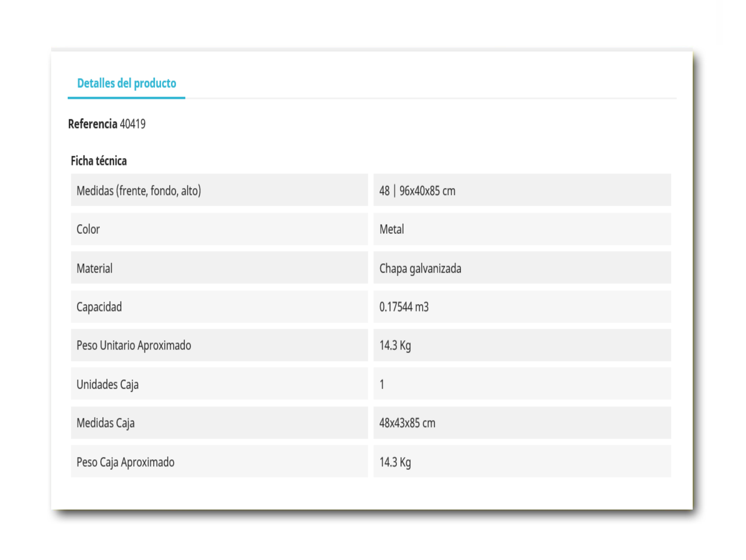
Task: Click the Unidades Caja label cell
Action: (219, 384)
